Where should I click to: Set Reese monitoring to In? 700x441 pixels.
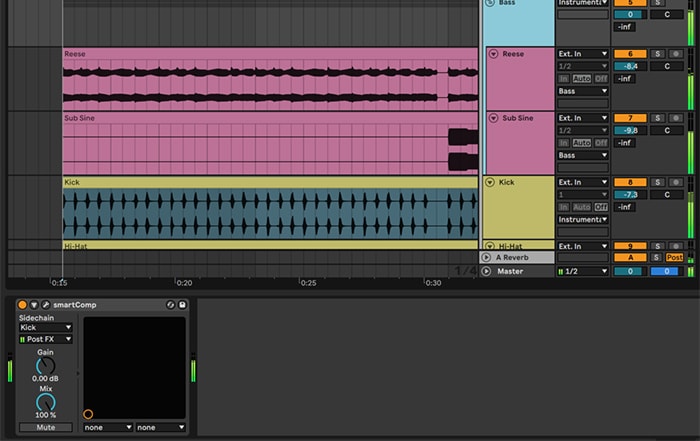563,79
